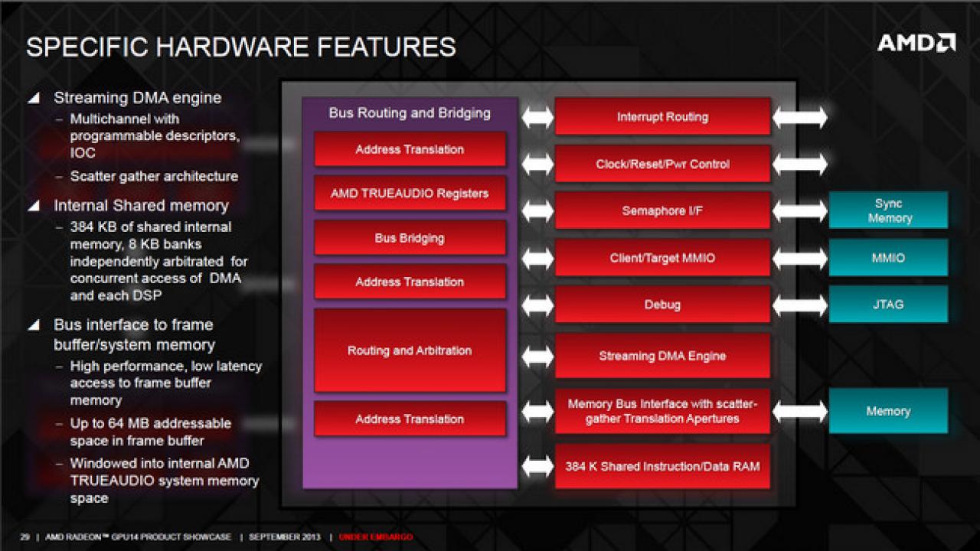Select Address Translation box beneath Routing and Arbitration

(x=410, y=419)
